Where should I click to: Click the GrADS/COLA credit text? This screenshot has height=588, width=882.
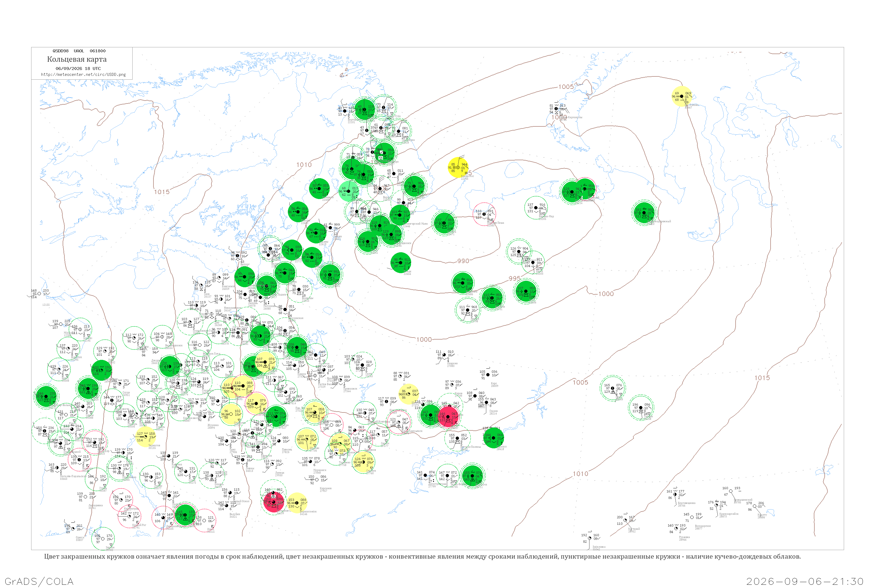pos(39,581)
